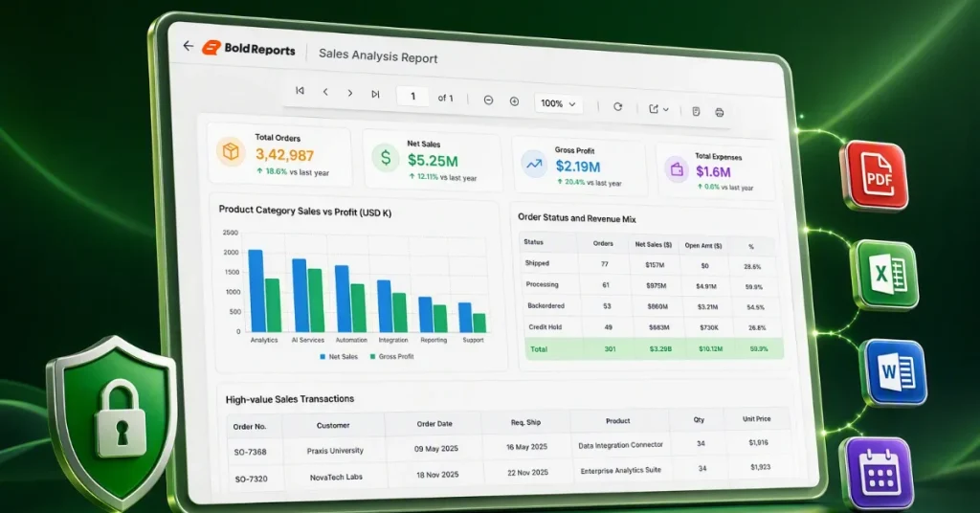Click the Order Date column header

434,424
